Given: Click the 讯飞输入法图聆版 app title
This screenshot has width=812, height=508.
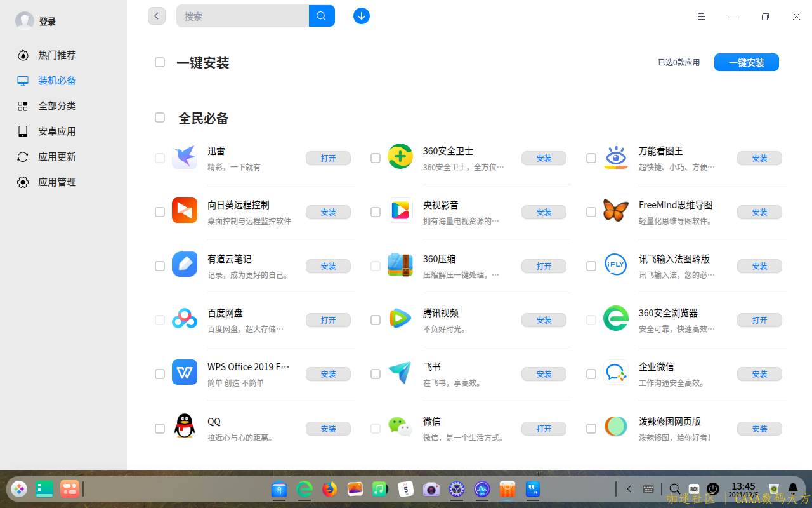Looking at the screenshot, I should coord(674,258).
